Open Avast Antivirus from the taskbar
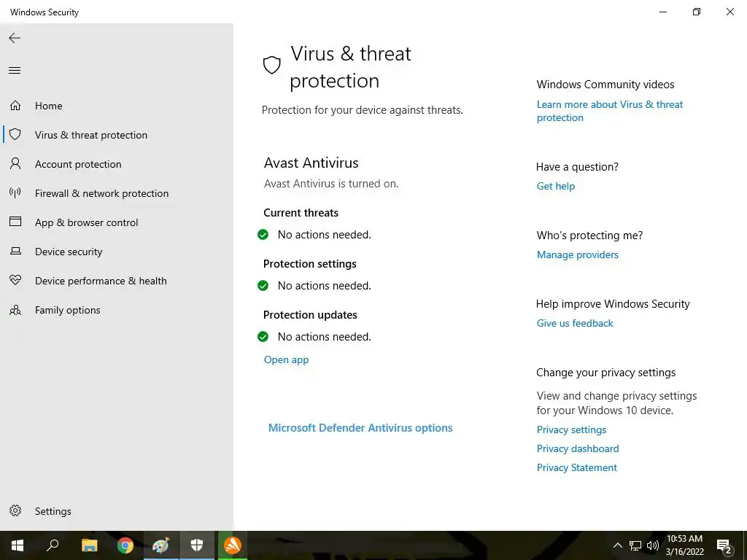747x560 pixels. 233,545
